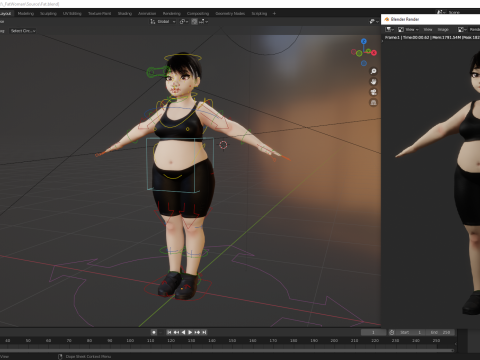Switch to the Shading workspace tab
The height and width of the screenshot is (360, 480).
[x=125, y=14]
